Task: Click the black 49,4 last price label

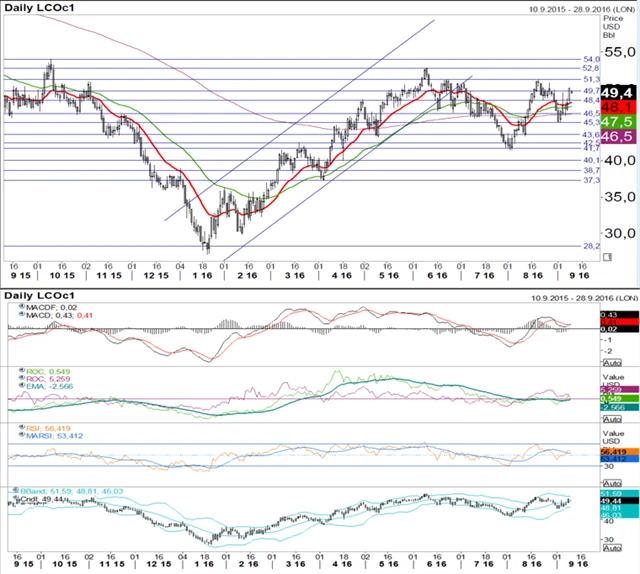Action: (x=620, y=91)
